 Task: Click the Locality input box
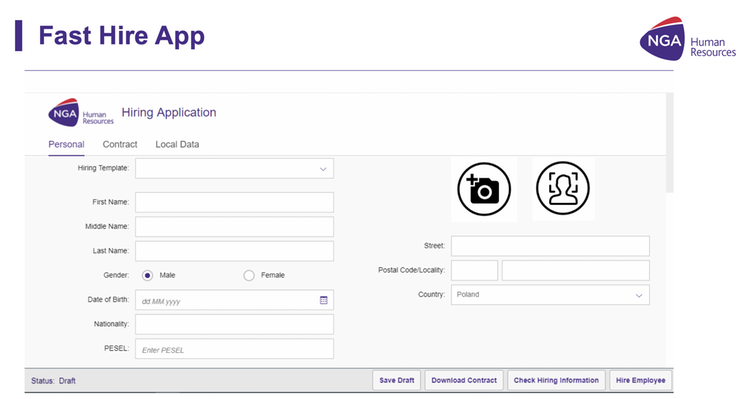[x=576, y=270]
